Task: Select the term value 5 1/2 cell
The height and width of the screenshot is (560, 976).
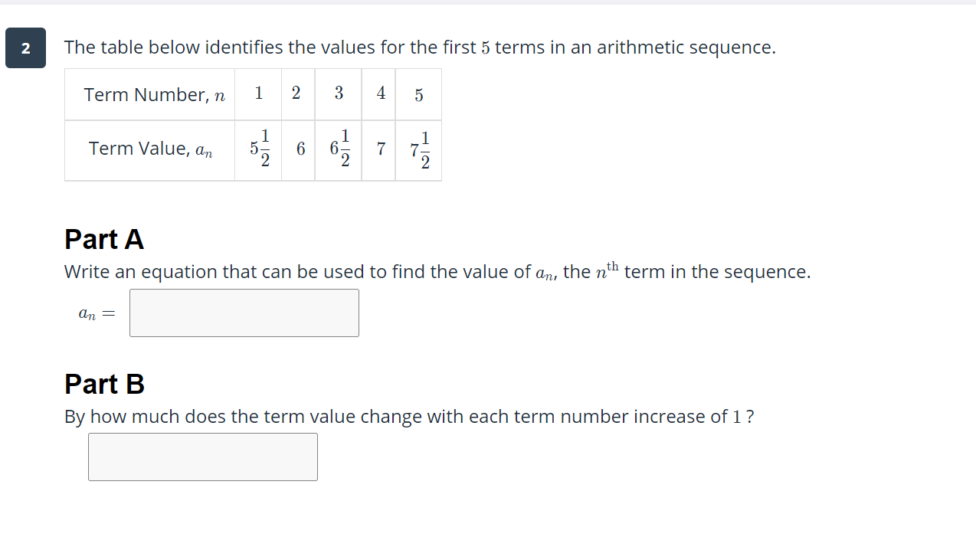Action: point(258,150)
